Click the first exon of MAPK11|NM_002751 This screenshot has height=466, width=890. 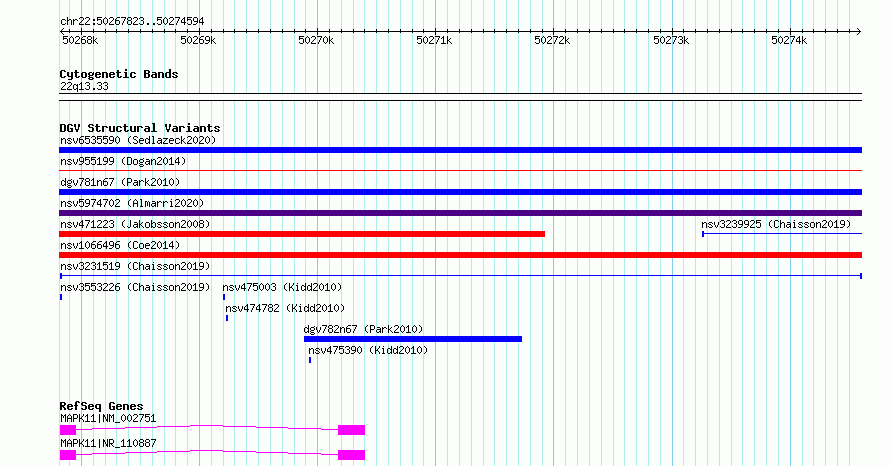68,430
